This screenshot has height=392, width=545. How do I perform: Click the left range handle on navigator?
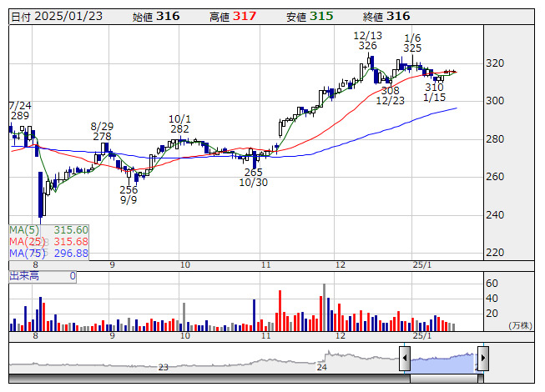click(x=405, y=359)
